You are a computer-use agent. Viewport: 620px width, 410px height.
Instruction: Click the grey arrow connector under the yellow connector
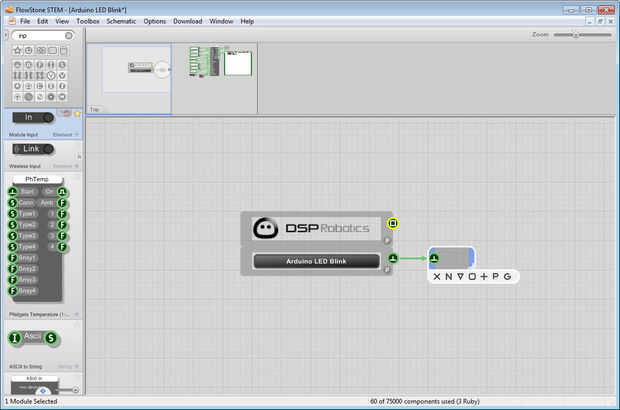coord(387,240)
